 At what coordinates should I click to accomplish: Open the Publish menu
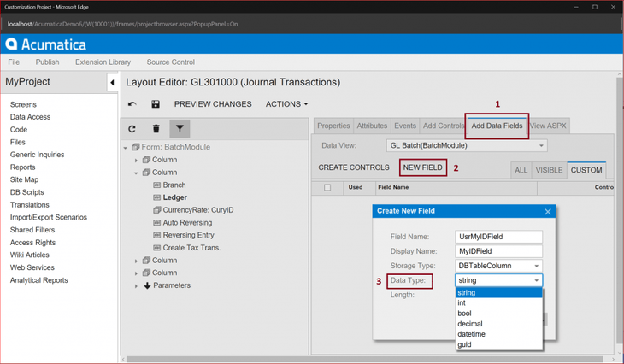pos(47,62)
